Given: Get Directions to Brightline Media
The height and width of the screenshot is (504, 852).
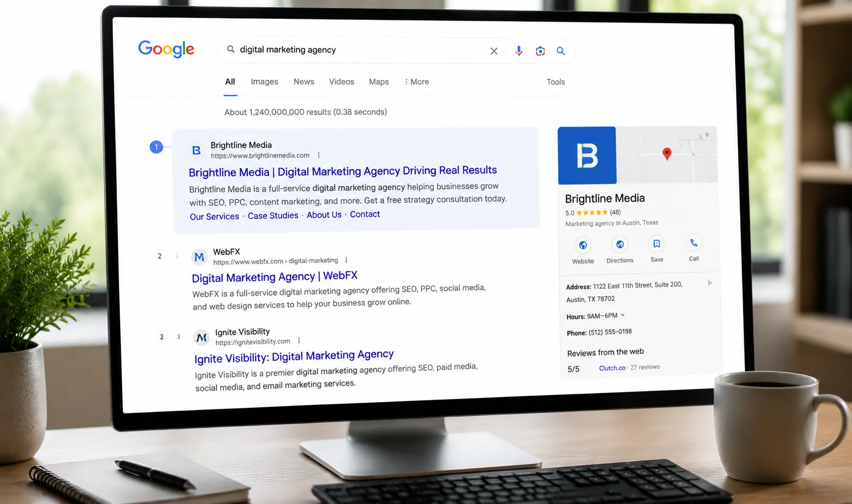Looking at the screenshot, I should pyautogui.click(x=620, y=250).
